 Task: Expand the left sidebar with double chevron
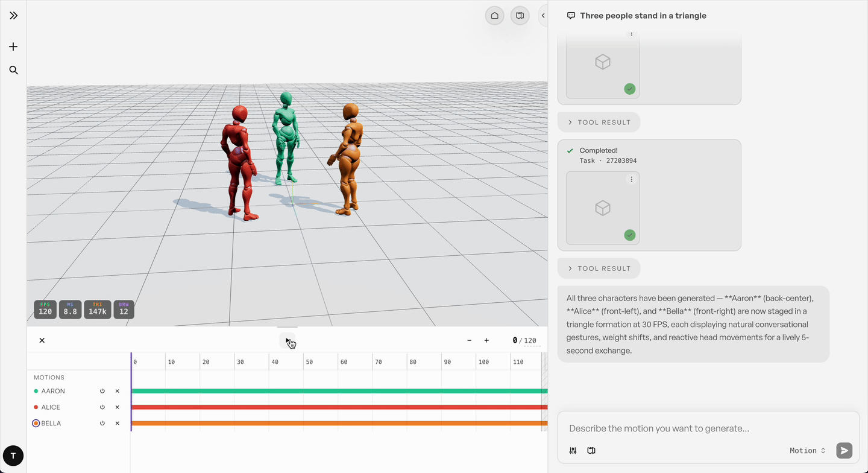[x=13, y=16]
